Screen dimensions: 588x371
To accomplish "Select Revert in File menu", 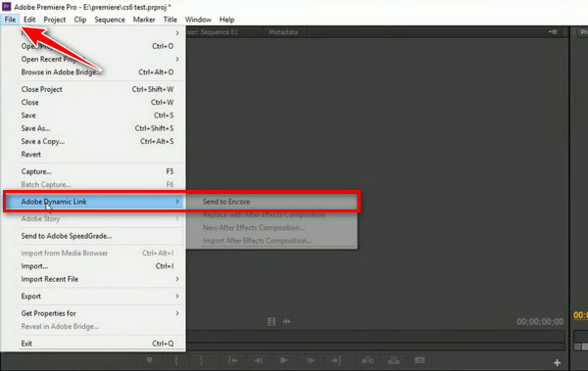I will (x=93, y=155).
